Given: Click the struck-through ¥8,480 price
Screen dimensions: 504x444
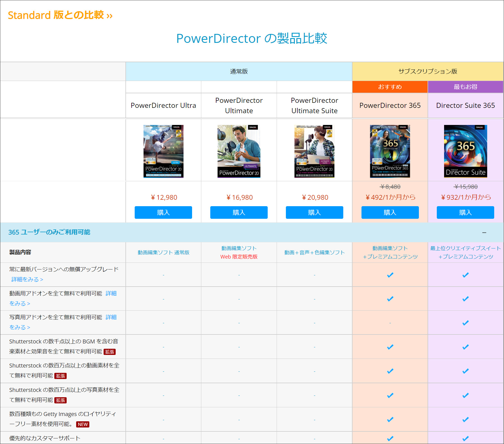Looking at the screenshot, I should click(390, 187).
